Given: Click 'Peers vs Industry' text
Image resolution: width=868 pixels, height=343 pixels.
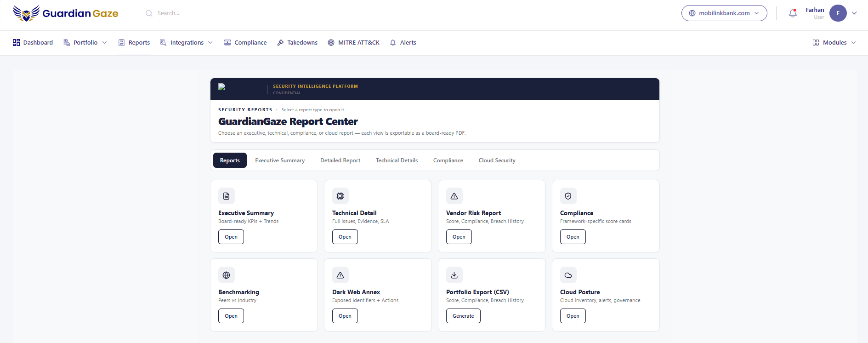Looking at the screenshot, I should coord(237,301).
